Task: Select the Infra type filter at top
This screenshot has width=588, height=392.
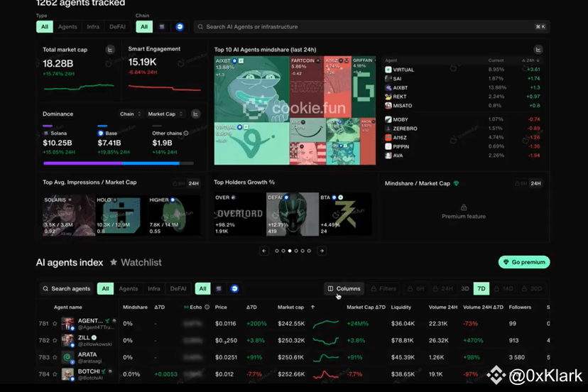Action: 93,27
